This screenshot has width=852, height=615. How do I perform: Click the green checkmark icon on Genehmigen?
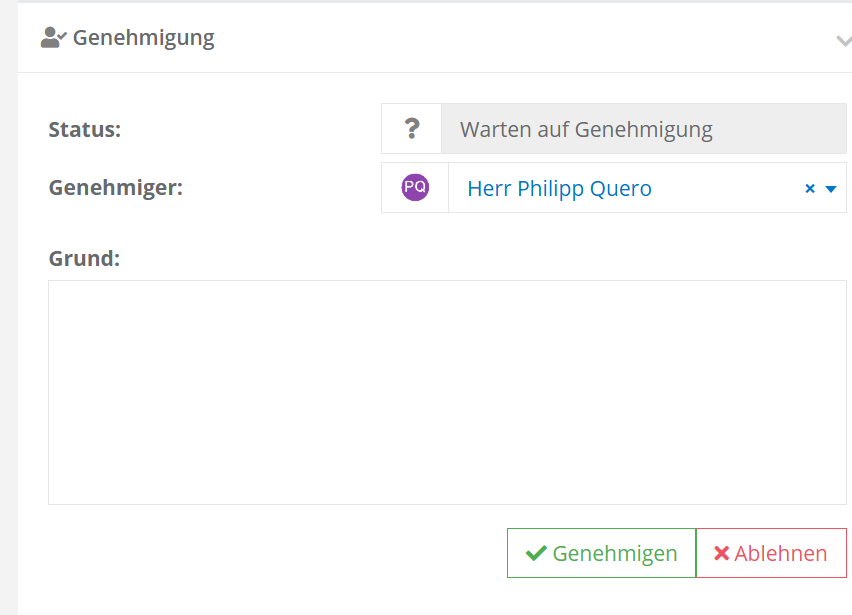[536, 553]
